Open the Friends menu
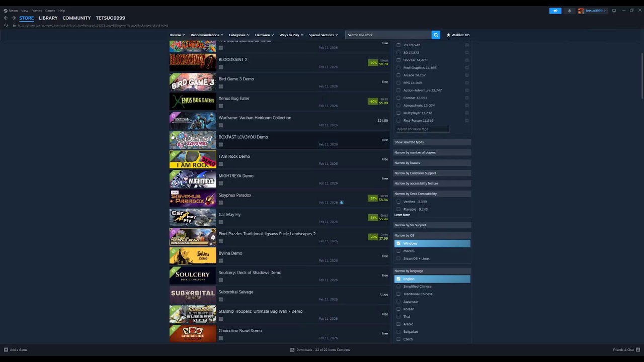The image size is (644, 362). (x=37, y=11)
